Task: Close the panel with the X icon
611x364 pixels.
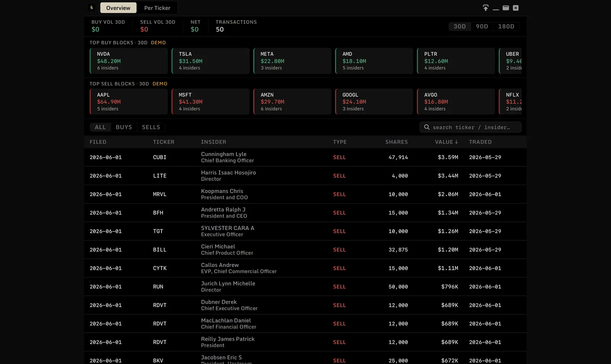Action: 516,8
